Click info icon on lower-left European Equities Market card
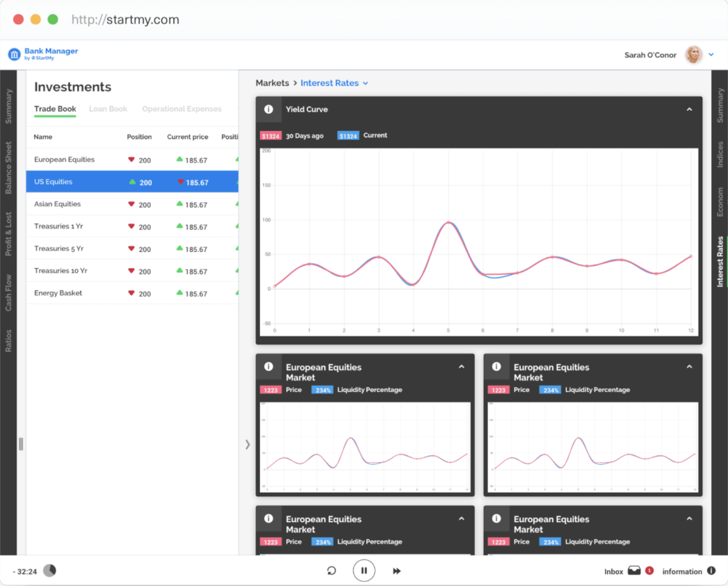The width and height of the screenshot is (728, 586). pyautogui.click(x=269, y=518)
